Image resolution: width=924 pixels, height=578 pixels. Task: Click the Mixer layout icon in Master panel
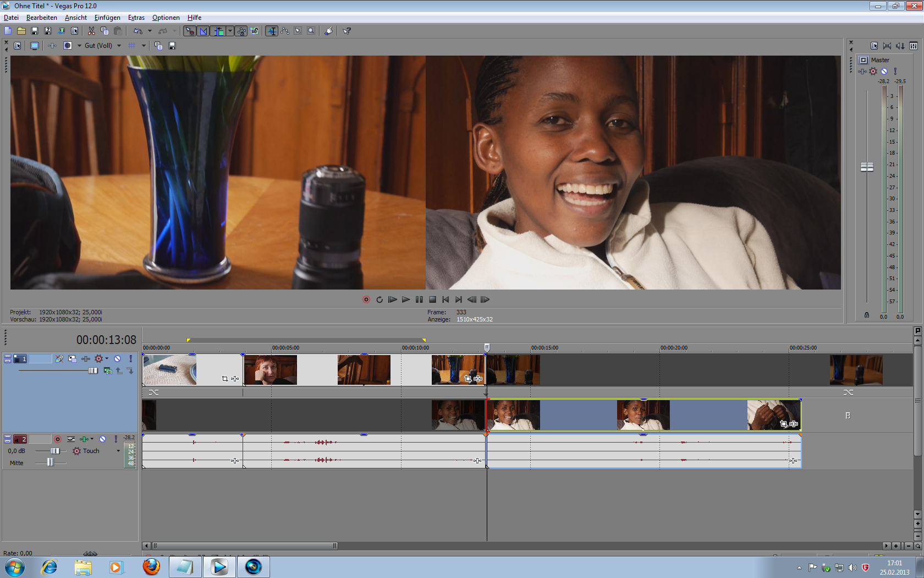tap(914, 46)
